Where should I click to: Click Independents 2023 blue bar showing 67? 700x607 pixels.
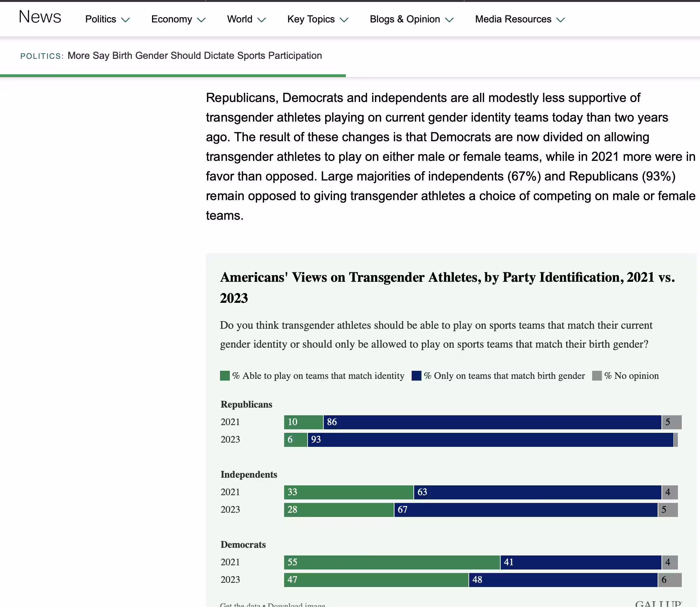pos(526,510)
